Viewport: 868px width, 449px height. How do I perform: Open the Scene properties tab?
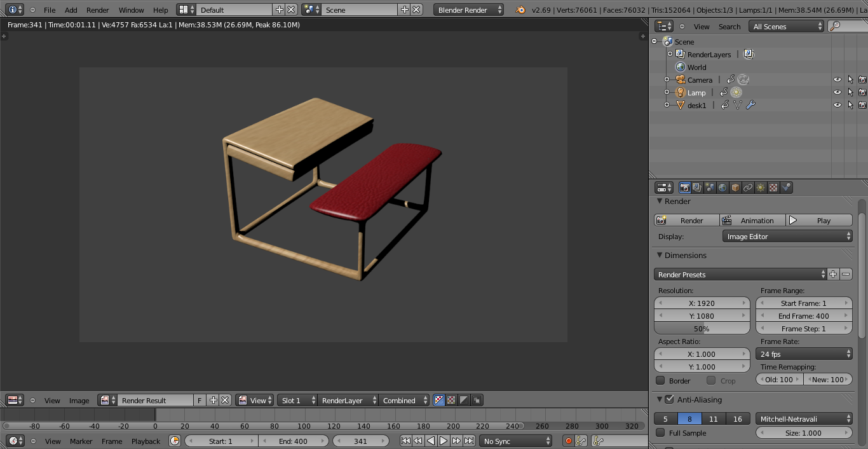click(710, 188)
